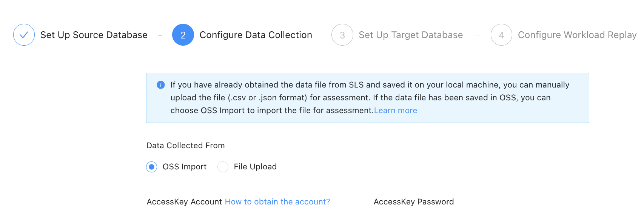Click the step 2 number circle

coord(183,35)
